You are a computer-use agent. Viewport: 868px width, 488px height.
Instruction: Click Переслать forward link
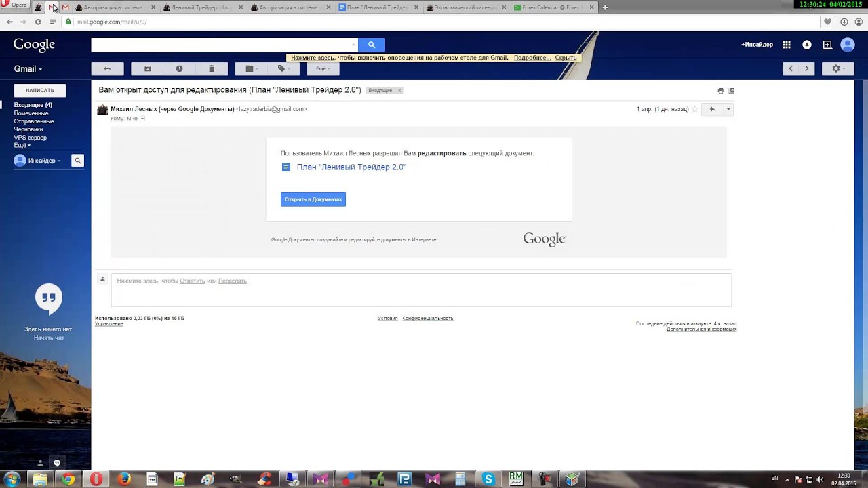(233, 281)
